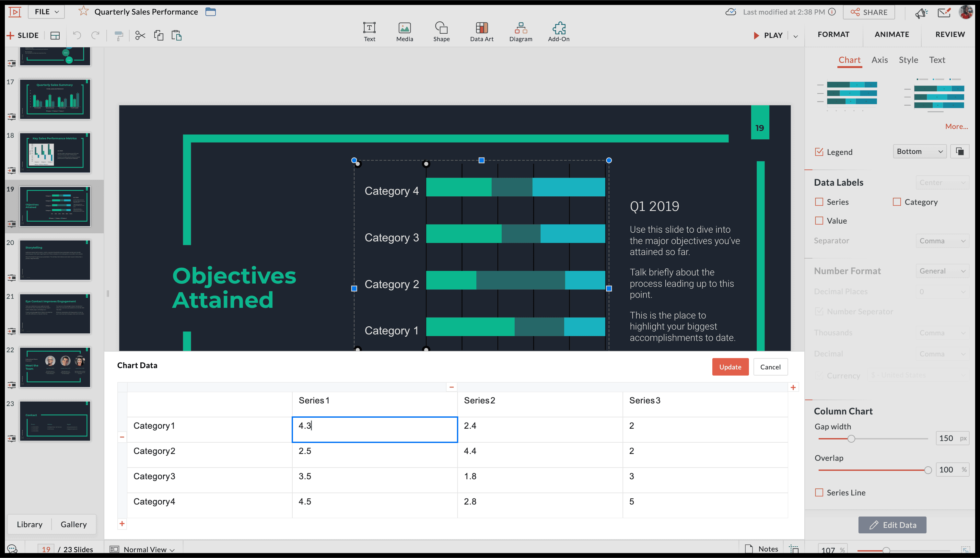Open the Media insert tool

(404, 31)
